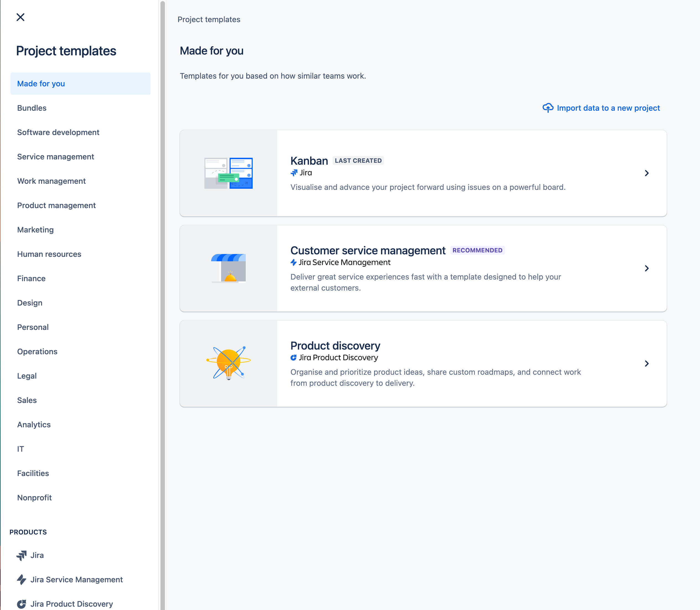Show IT templates
Screen dimensions: 700x610
point(80,449)
